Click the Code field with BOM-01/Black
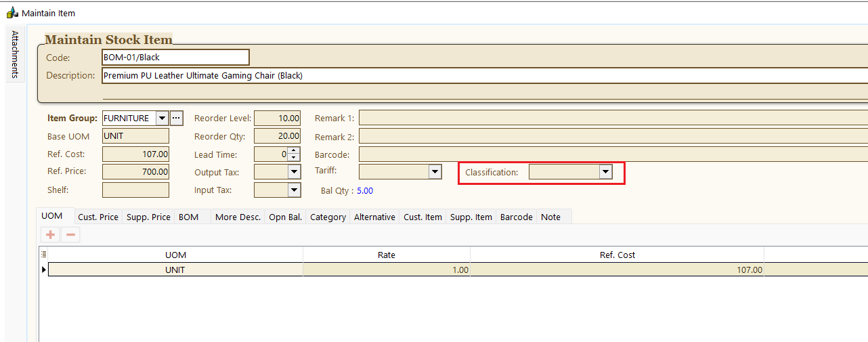The image size is (868, 342). (x=175, y=58)
